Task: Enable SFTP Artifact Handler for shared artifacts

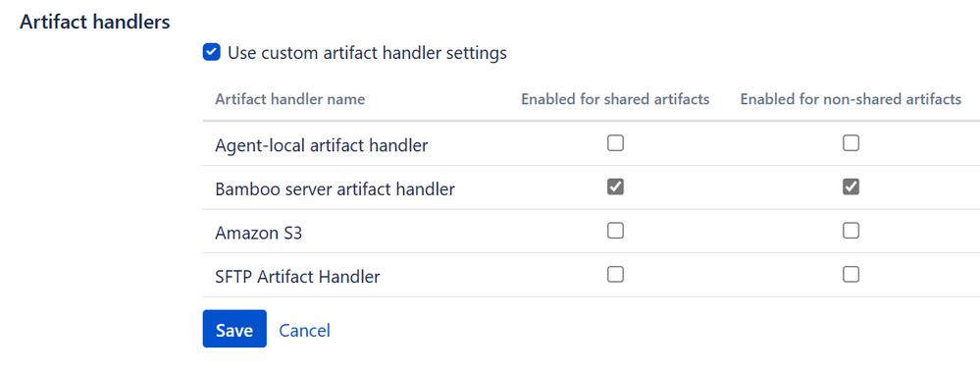Action: coord(616,275)
